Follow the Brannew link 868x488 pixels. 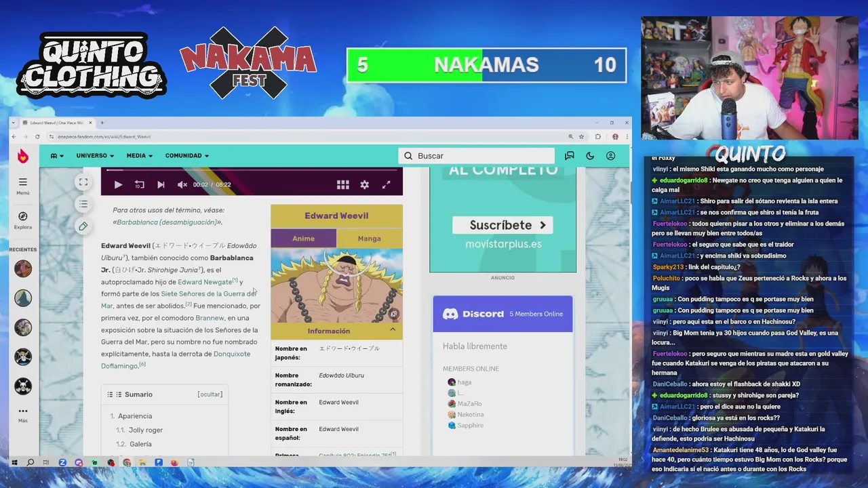tap(210, 318)
